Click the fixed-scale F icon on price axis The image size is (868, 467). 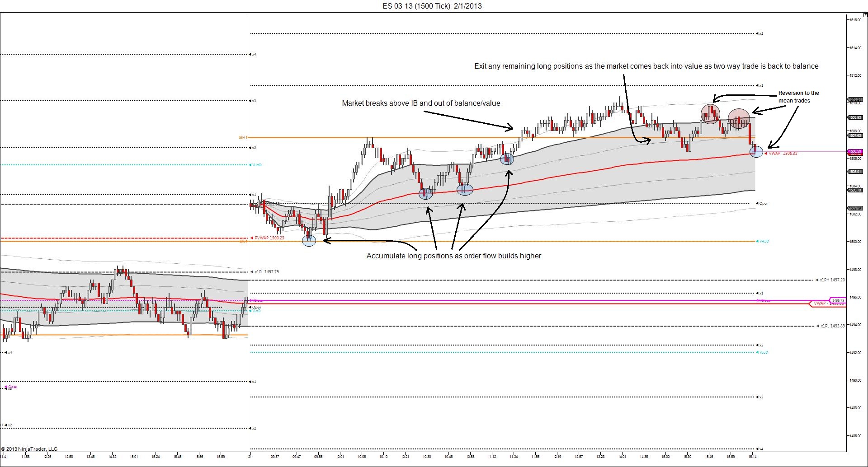tap(865, 15)
